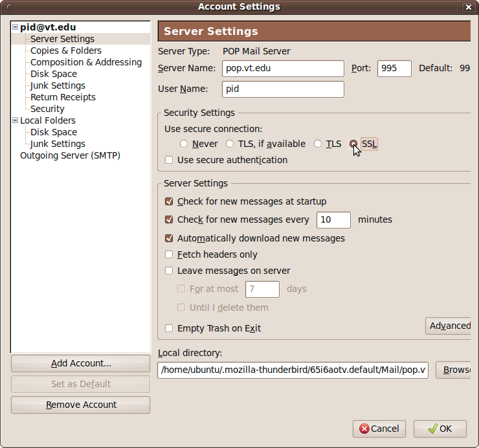Toggle Leave messages on server
Viewport: 479px width, 448px height.
click(x=169, y=271)
